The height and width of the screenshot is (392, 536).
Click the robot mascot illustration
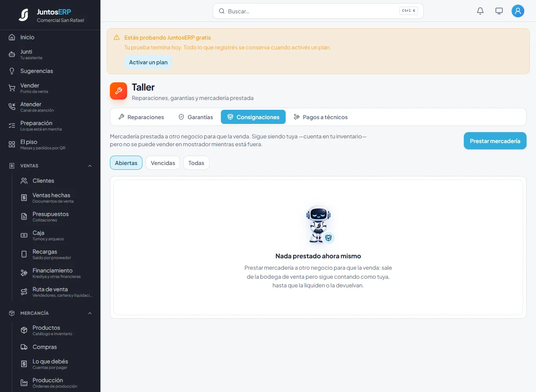pyautogui.click(x=319, y=225)
